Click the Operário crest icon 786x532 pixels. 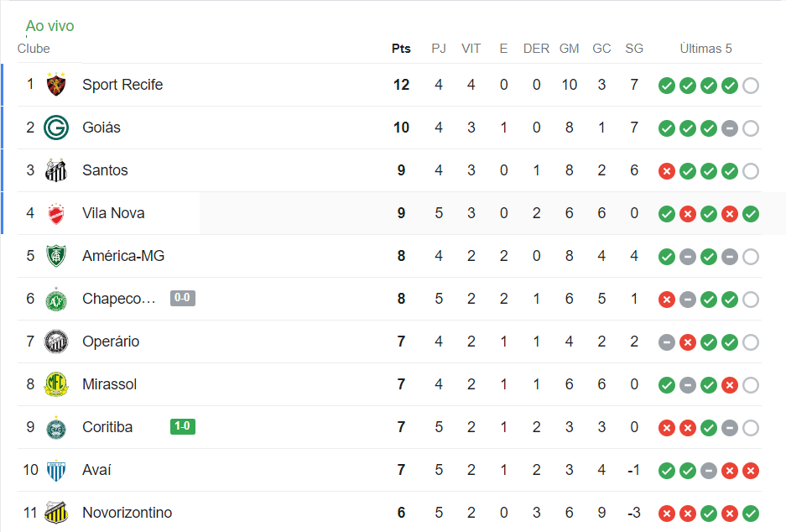tap(56, 342)
